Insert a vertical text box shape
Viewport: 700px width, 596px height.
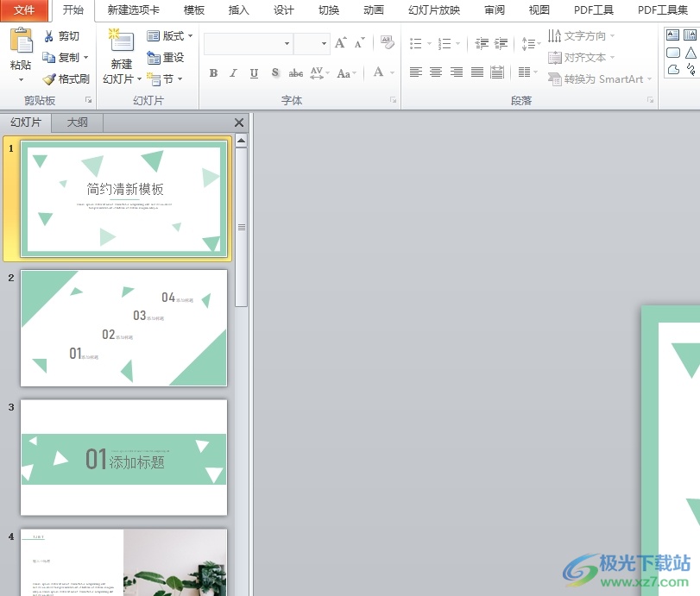click(690, 35)
